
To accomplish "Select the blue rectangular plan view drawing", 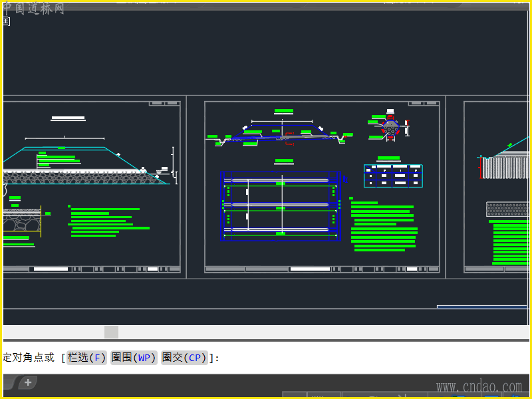I will coord(280,206).
